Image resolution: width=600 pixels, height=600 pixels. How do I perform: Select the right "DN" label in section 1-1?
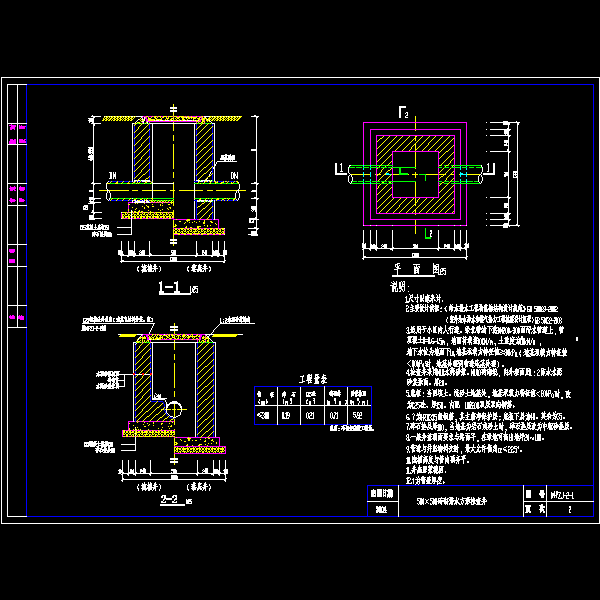(x=234, y=175)
